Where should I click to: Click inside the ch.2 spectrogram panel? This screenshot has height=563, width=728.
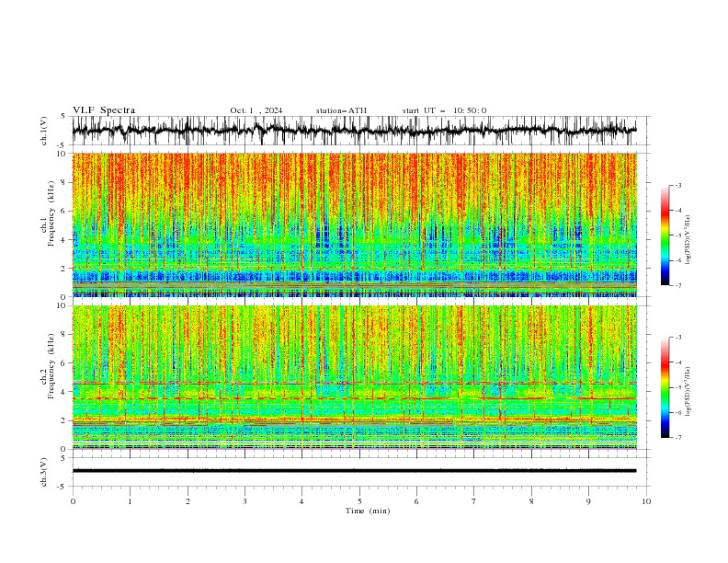(355, 377)
